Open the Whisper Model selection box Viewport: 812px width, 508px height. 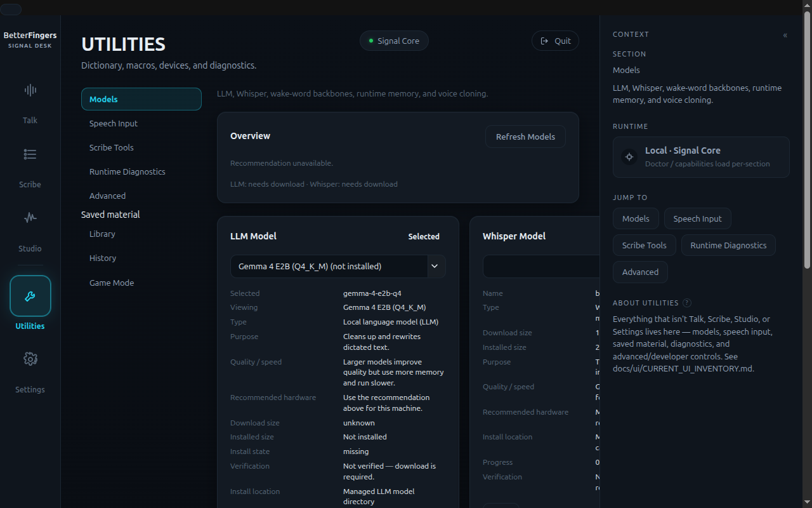[x=541, y=266]
